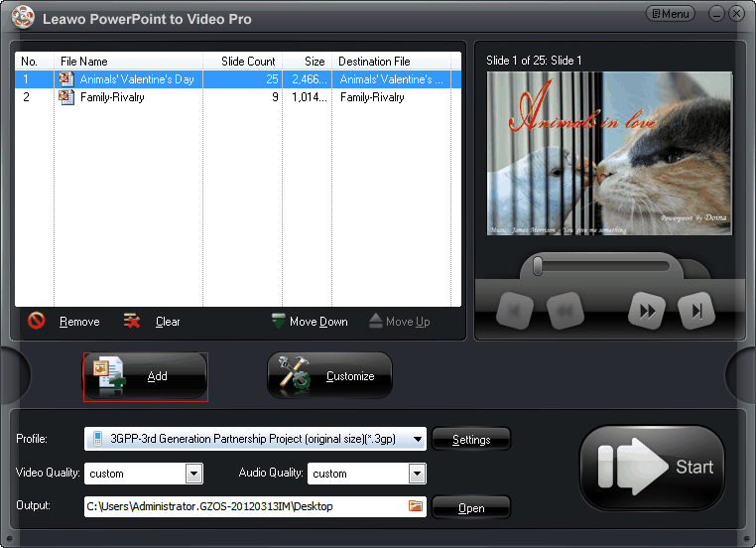Click the rewind preview button
756x548 pixels.
click(x=566, y=311)
